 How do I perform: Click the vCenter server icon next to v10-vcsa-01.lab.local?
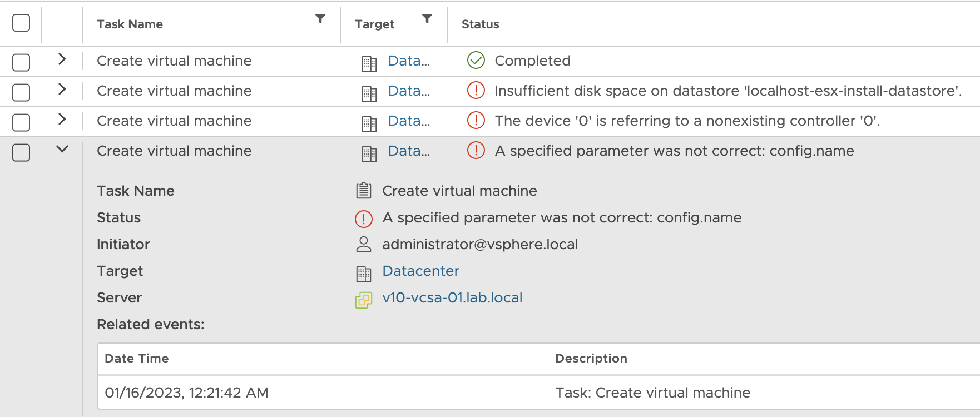(364, 300)
